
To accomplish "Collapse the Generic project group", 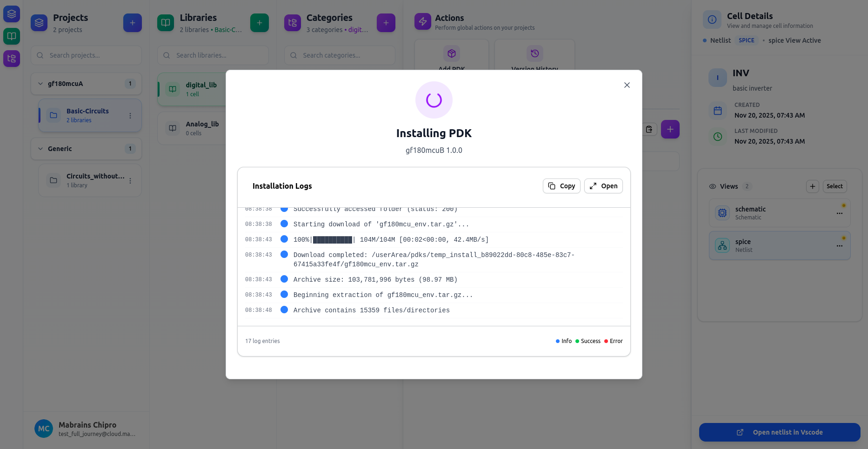I will click(40, 149).
